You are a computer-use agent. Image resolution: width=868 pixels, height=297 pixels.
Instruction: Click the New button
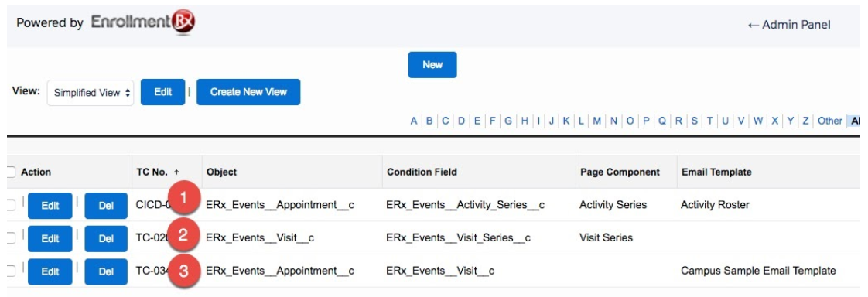click(x=432, y=65)
